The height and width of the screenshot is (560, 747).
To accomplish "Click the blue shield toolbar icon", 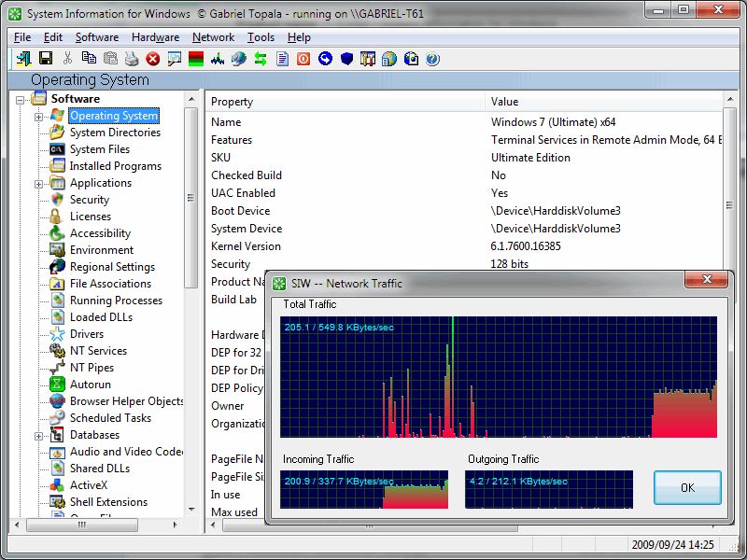I will point(346,59).
